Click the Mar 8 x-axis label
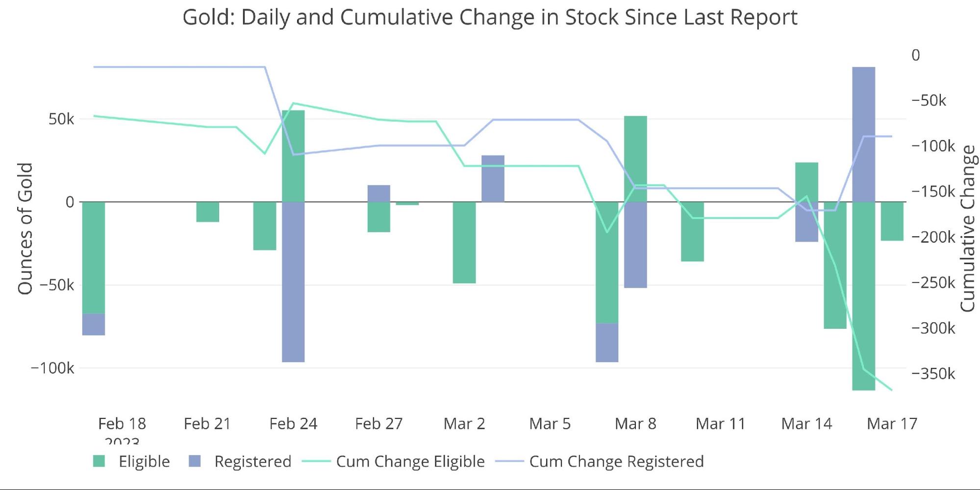The image size is (980, 490). (635, 423)
